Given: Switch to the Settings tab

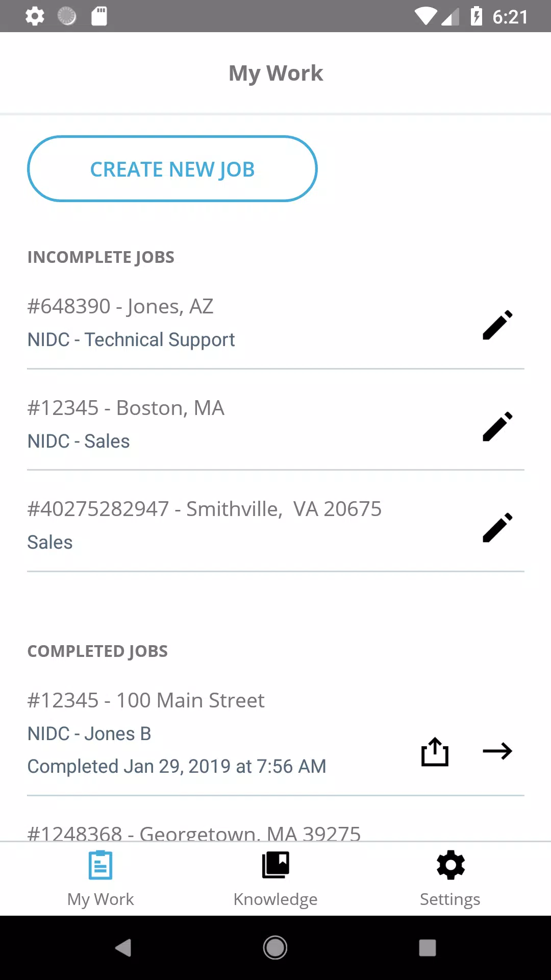Looking at the screenshot, I should click(450, 879).
